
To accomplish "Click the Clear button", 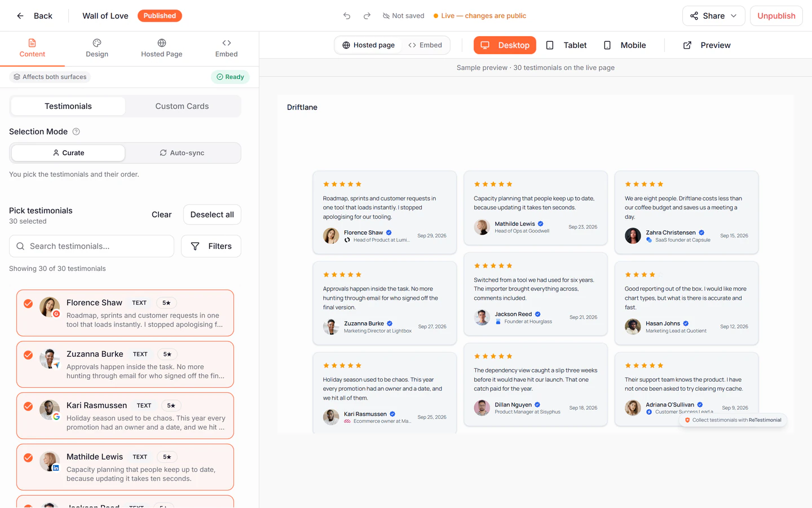I will [161, 214].
